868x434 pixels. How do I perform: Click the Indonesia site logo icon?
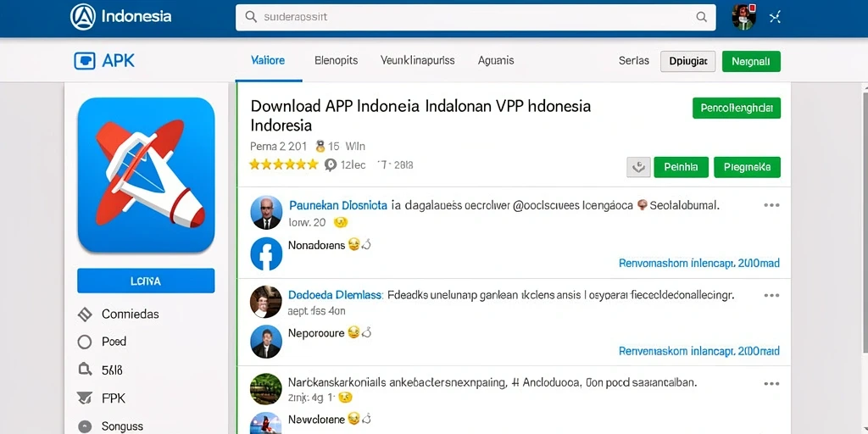tap(83, 17)
